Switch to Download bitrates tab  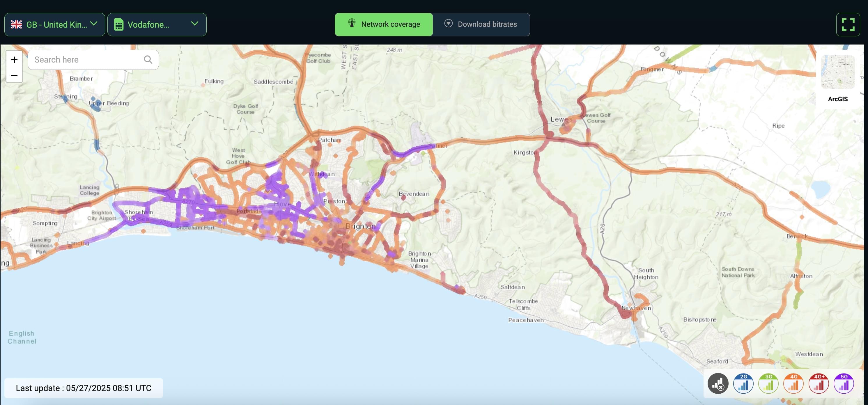coord(481,24)
